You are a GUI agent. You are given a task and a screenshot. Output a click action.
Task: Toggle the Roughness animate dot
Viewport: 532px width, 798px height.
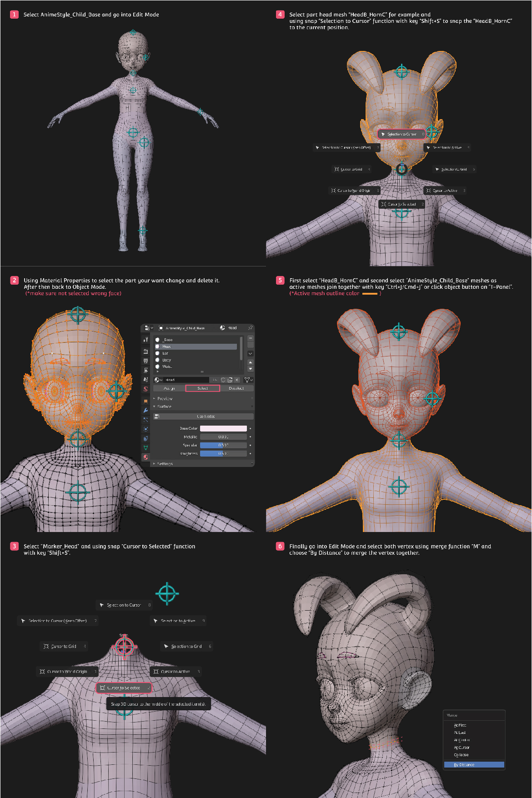(x=250, y=454)
